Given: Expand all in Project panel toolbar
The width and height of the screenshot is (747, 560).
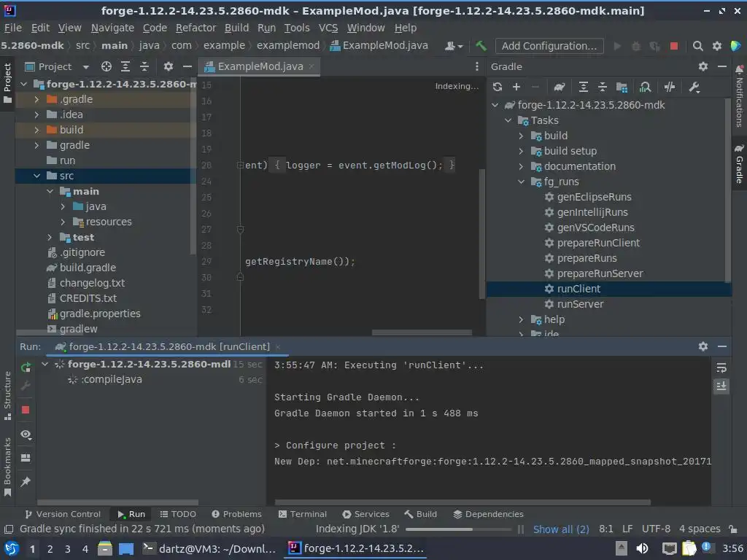Looking at the screenshot, I should click(125, 66).
